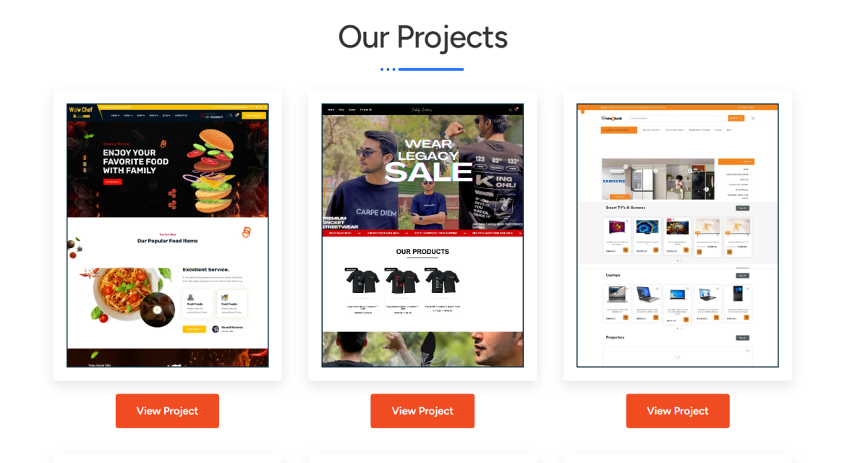Click the cart icon in streetwear site header
This screenshot has height=463, width=868.
coord(516,109)
